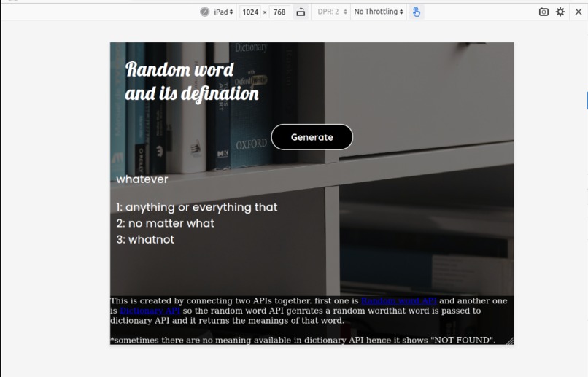This screenshot has height=377, width=588.
Task: Click definition "2: no matter what"
Action: click(166, 223)
